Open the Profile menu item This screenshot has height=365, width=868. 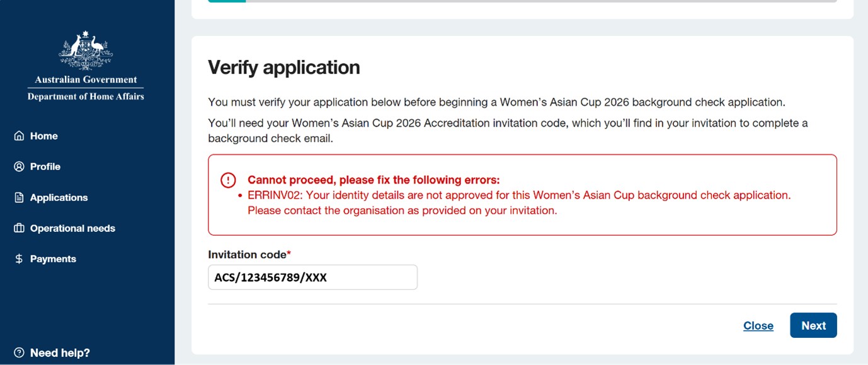pyautogui.click(x=45, y=167)
